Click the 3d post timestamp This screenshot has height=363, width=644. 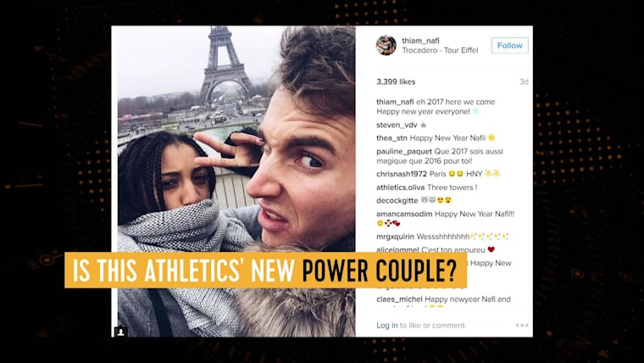point(524,81)
